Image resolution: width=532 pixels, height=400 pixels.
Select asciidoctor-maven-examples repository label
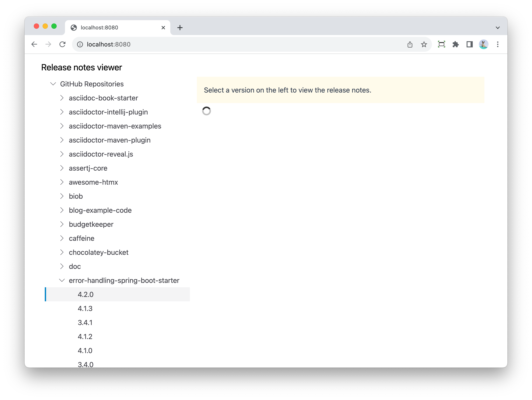pos(115,126)
